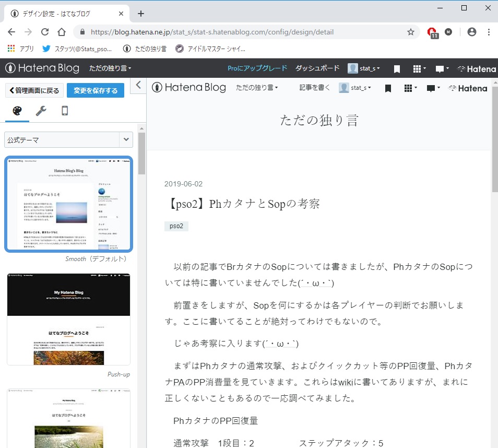The height and width of the screenshot is (448, 498).
Task: Open the notifications speech bubble in top header
Action: coord(442,68)
